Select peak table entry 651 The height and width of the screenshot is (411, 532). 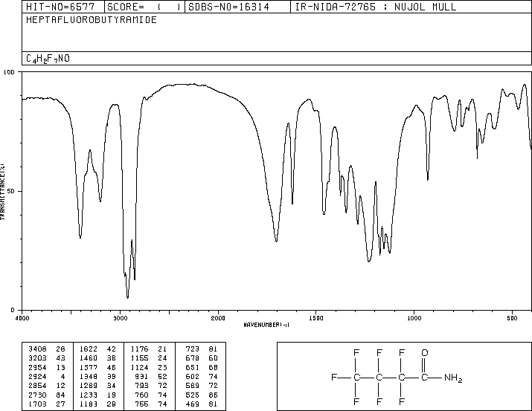193,367
